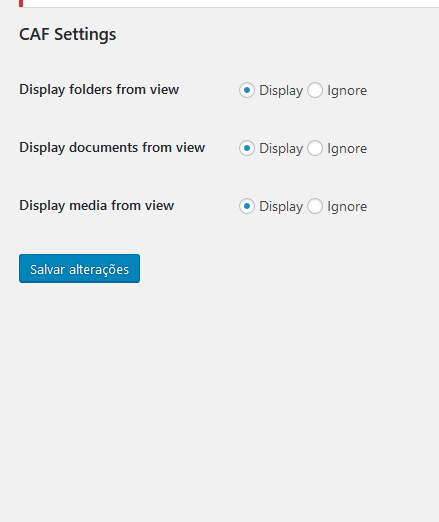The image size is (439, 522).
Task: Select Display for media from view
Action: [x=247, y=206]
